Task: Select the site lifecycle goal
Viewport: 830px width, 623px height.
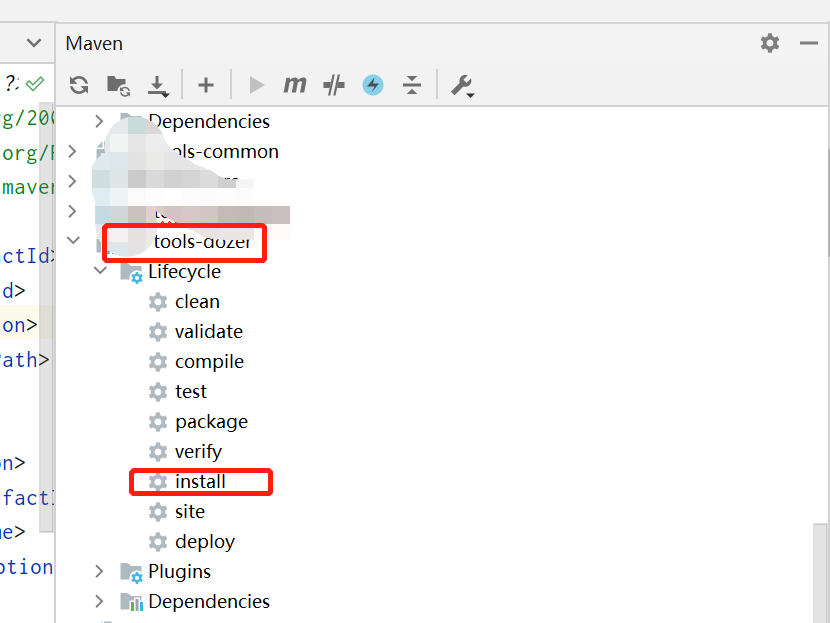Action: [x=190, y=512]
